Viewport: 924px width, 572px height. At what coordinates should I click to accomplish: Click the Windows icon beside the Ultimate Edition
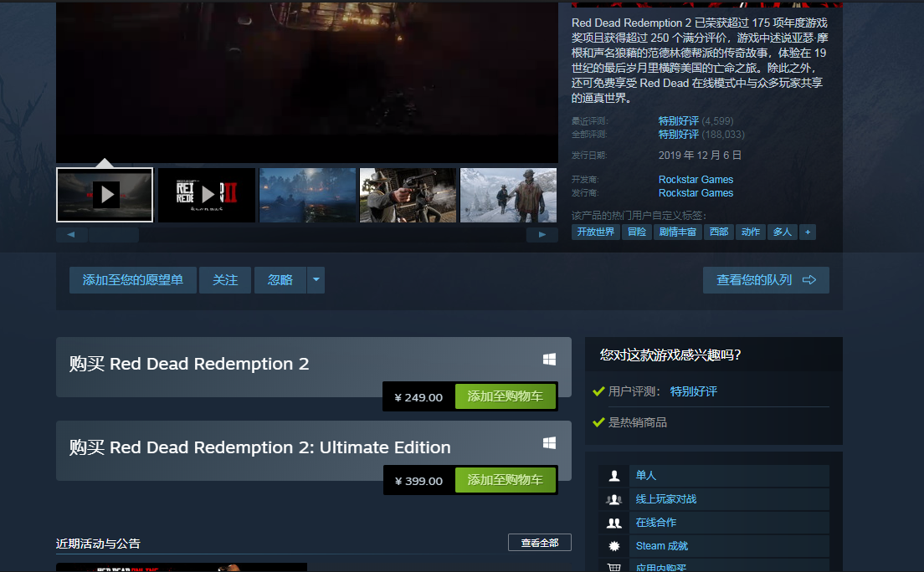549,443
